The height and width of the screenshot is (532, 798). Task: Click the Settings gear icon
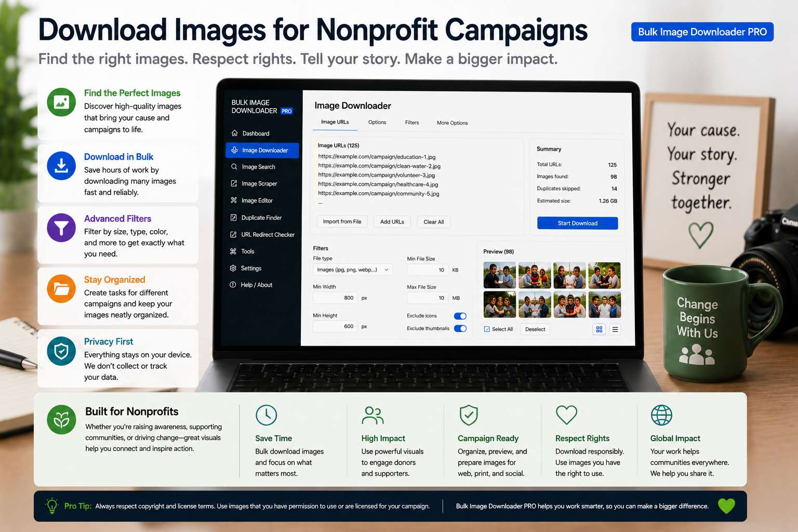(233, 268)
